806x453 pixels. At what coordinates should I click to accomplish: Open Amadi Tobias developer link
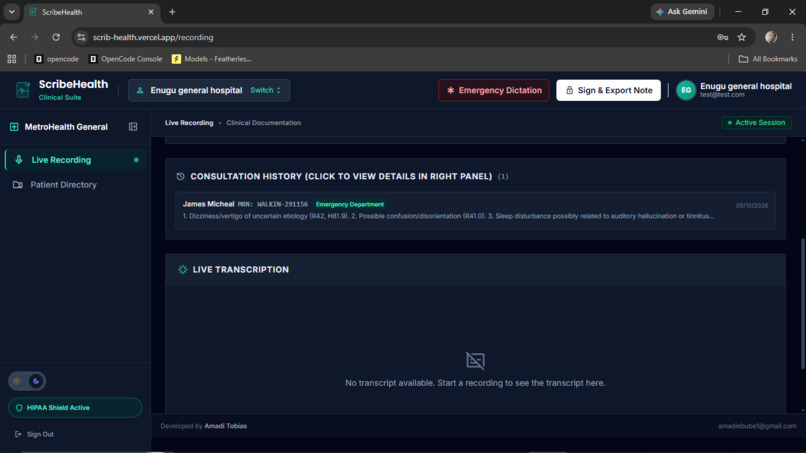pos(226,426)
